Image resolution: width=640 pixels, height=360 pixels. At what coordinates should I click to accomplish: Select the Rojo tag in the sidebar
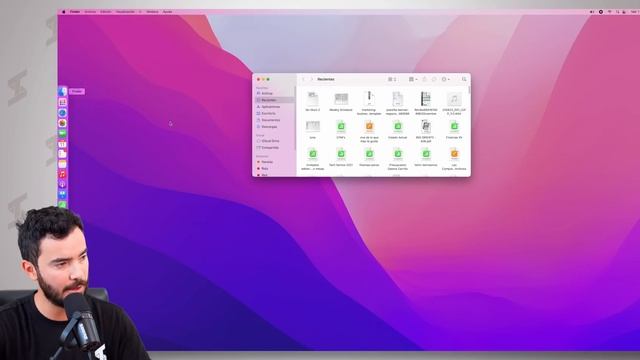click(274, 169)
